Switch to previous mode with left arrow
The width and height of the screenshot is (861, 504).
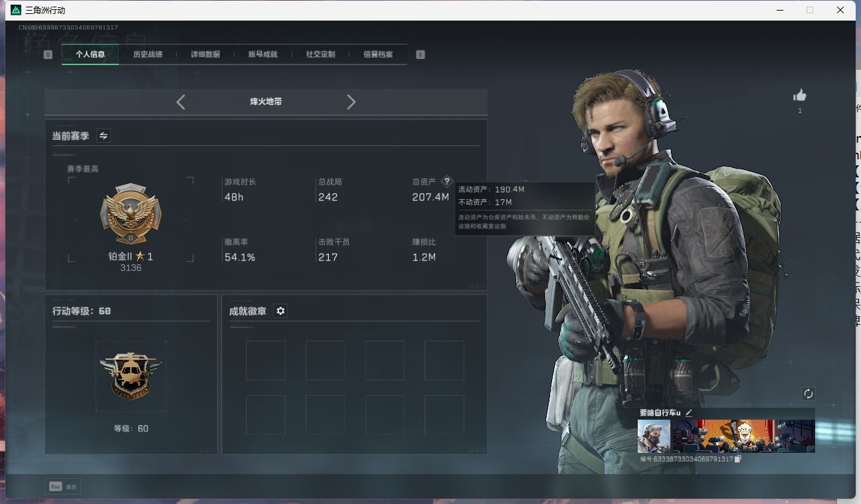(x=181, y=102)
